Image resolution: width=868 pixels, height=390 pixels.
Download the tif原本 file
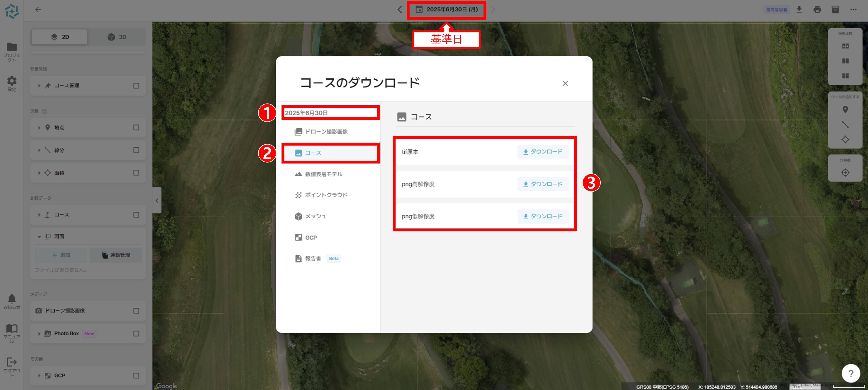(x=542, y=152)
